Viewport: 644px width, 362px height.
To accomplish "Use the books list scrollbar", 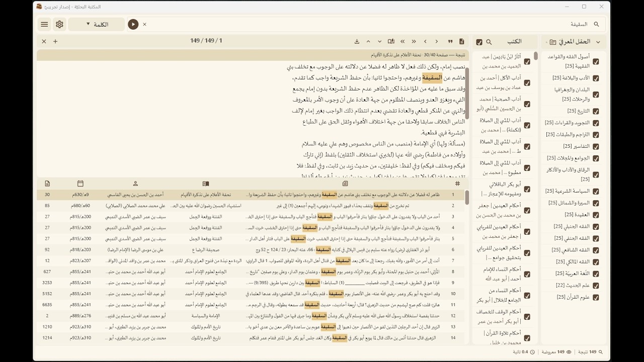I will [536, 56].
